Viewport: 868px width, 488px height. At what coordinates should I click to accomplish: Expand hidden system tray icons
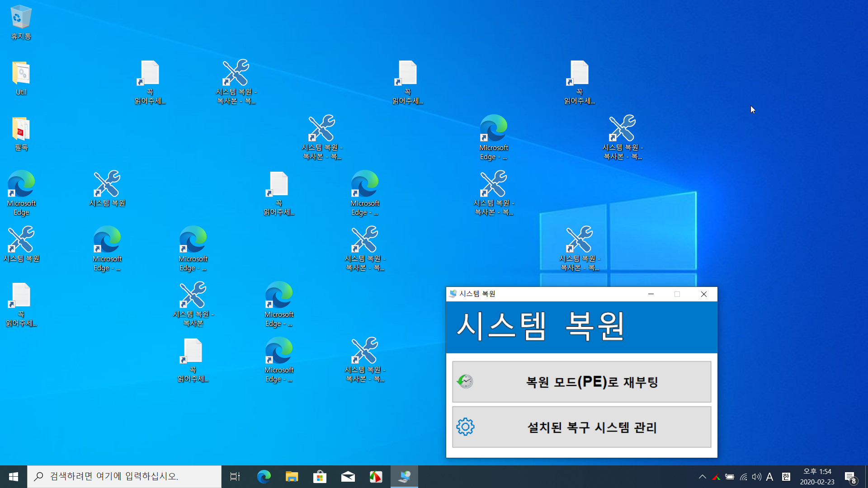[702, 477]
